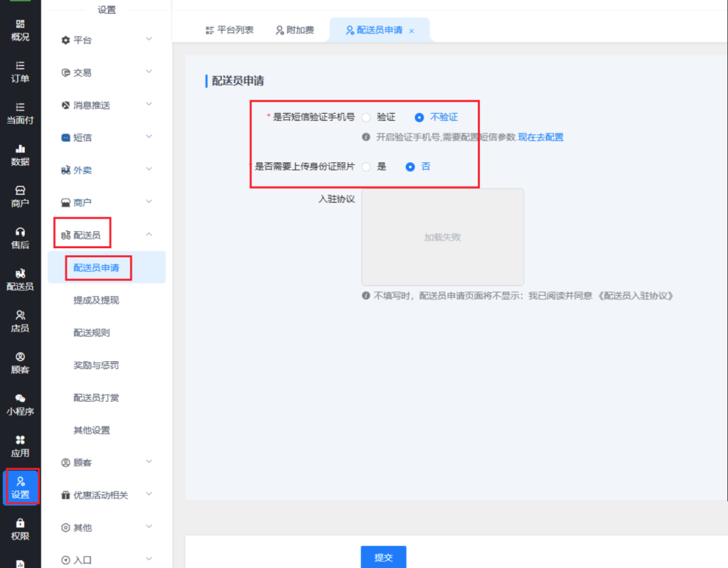Click the 提交 submit button
This screenshot has width=728, height=568.
(x=383, y=557)
